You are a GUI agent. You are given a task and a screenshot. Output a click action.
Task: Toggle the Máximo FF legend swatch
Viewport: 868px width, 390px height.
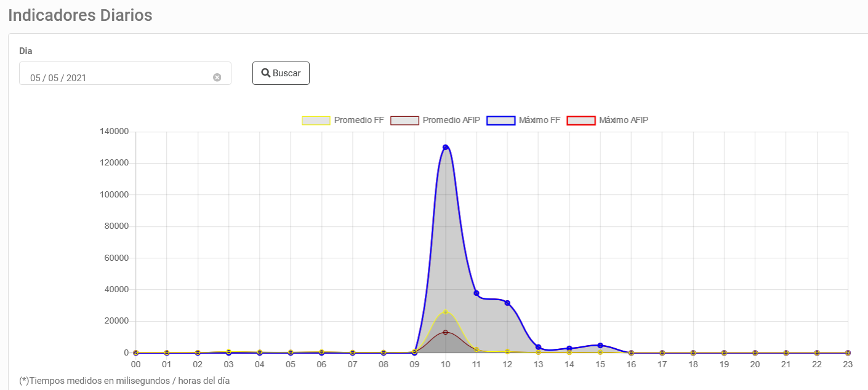coord(501,120)
